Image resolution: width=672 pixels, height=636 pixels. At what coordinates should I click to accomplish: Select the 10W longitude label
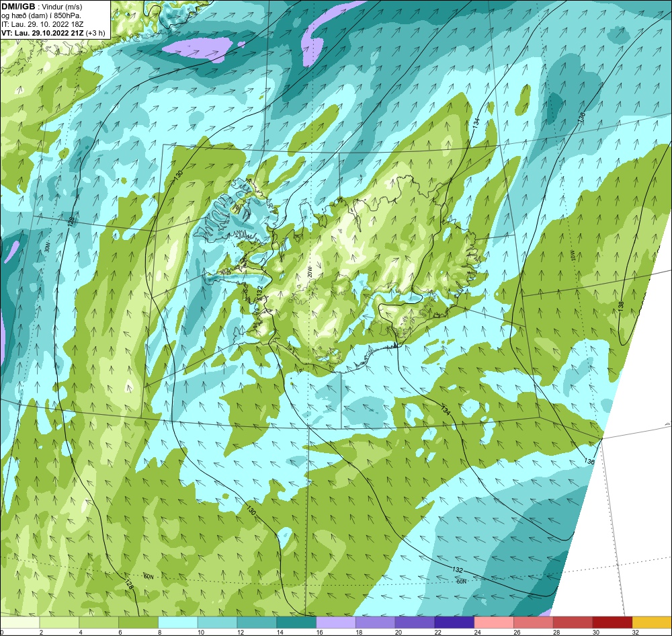coord(573,255)
